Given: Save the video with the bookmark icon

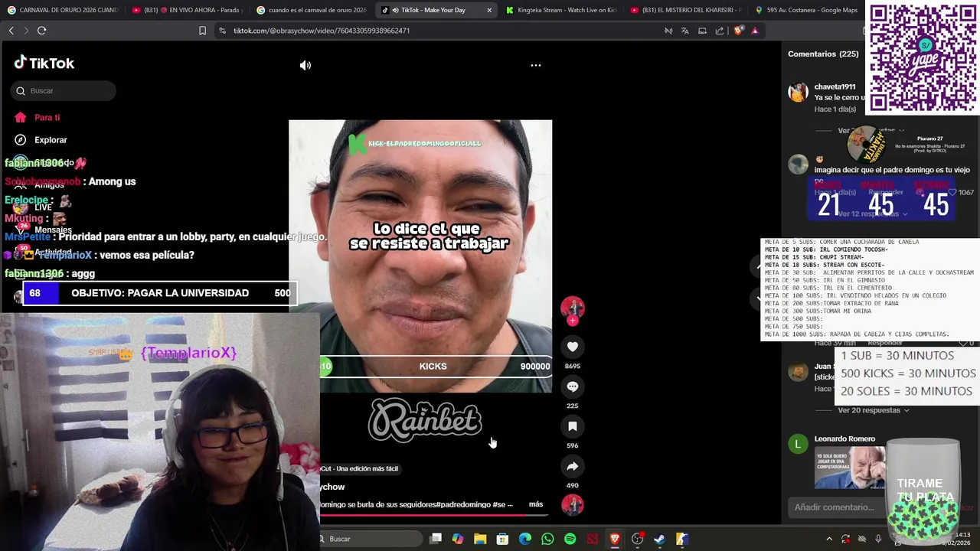Looking at the screenshot, I should point(573,426).
